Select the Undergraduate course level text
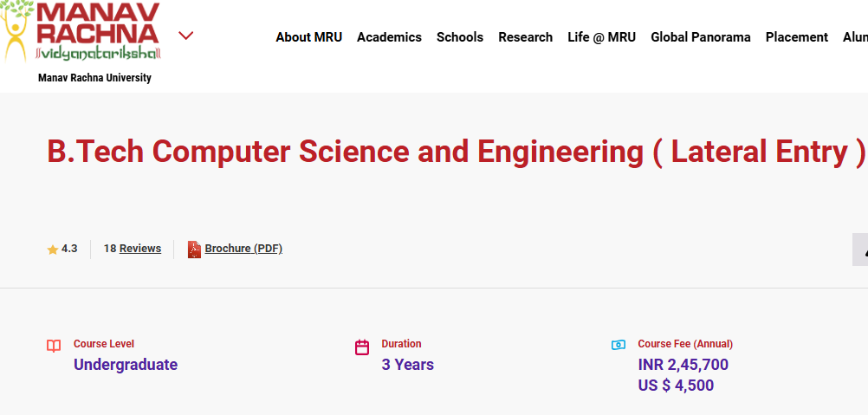This screenshot has width=868, height=415. pyautogui.click(x=126, y=365)
